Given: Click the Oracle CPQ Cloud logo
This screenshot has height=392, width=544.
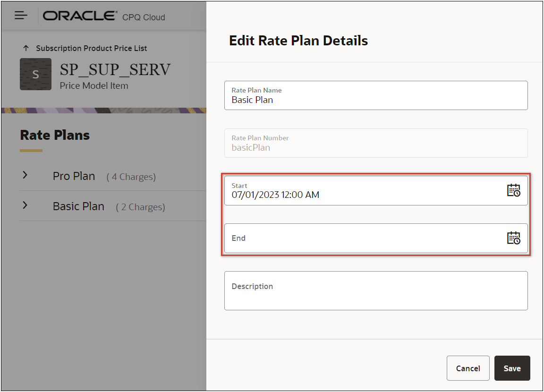Looking at the screenshot, I should pos(104,17).
